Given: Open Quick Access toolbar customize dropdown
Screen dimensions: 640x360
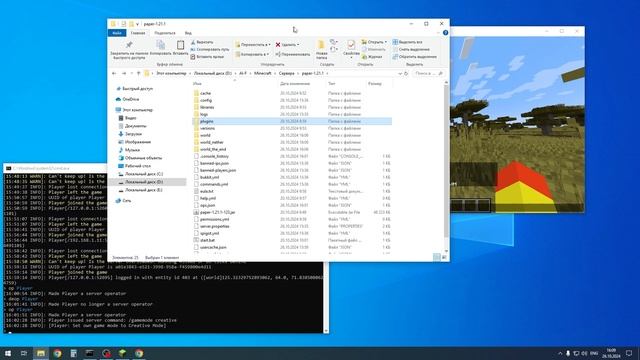Looking at the screenshot, I should coord(138,24).
